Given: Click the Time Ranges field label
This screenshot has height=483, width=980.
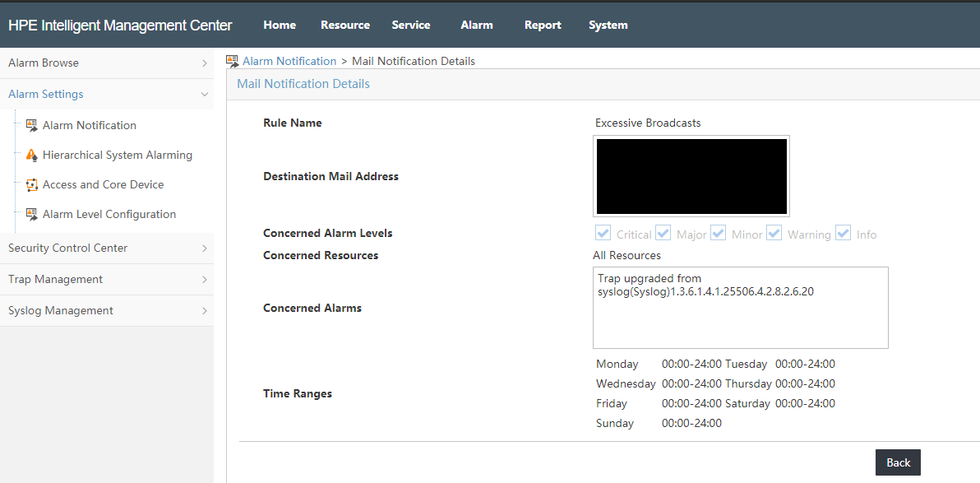Looking at the screenshot, I should click(x=298, y=393).
